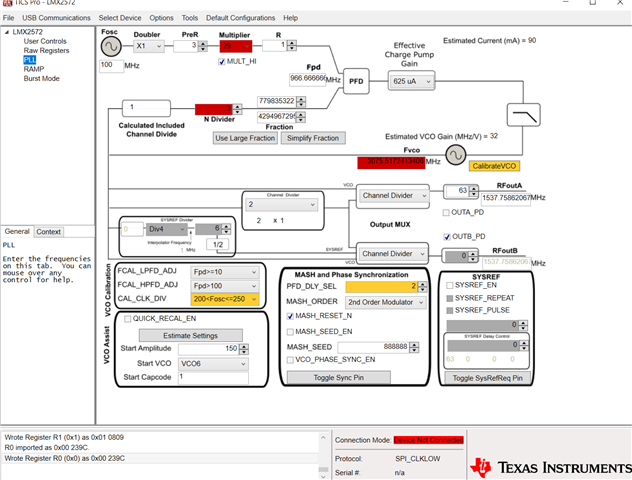Image resolution: width=632 pixels, height=480 pixels.
Task: Click the Estimate Settings button
Action: coord(191,335)
